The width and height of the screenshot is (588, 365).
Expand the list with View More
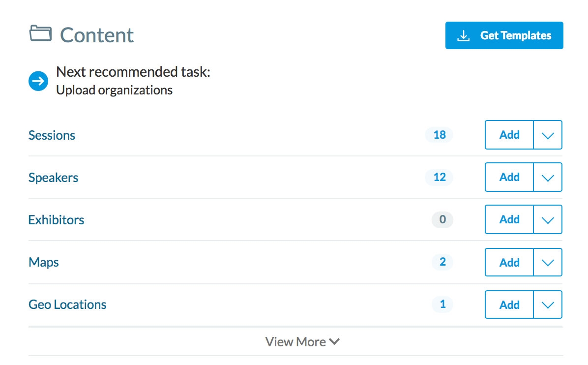point(302,342)
